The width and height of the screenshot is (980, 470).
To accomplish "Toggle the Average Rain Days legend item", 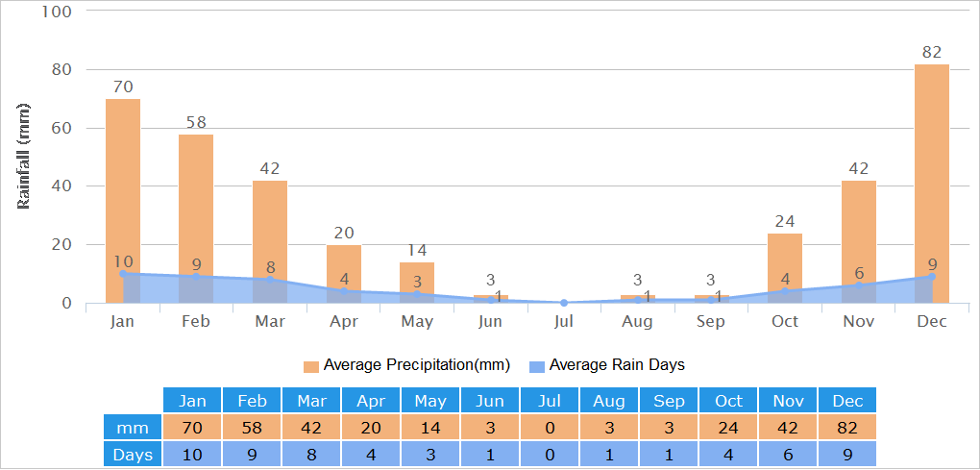I will (616, 365).
